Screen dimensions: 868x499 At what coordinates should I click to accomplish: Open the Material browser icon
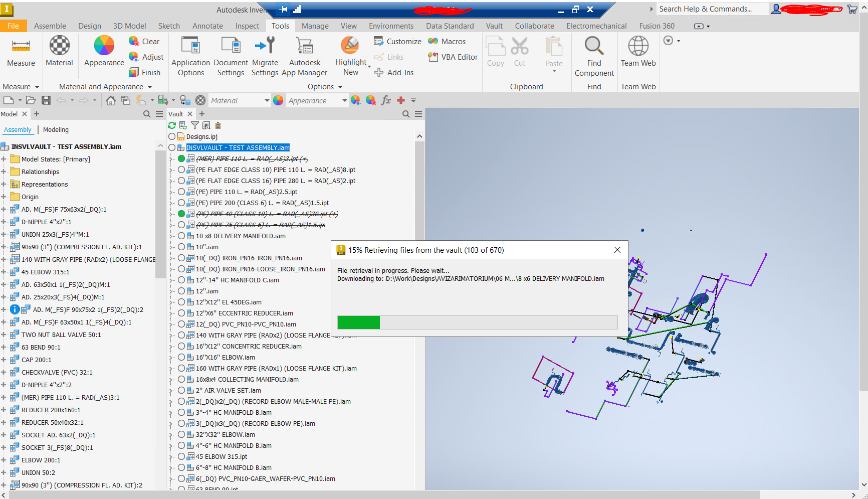point(59,46)
